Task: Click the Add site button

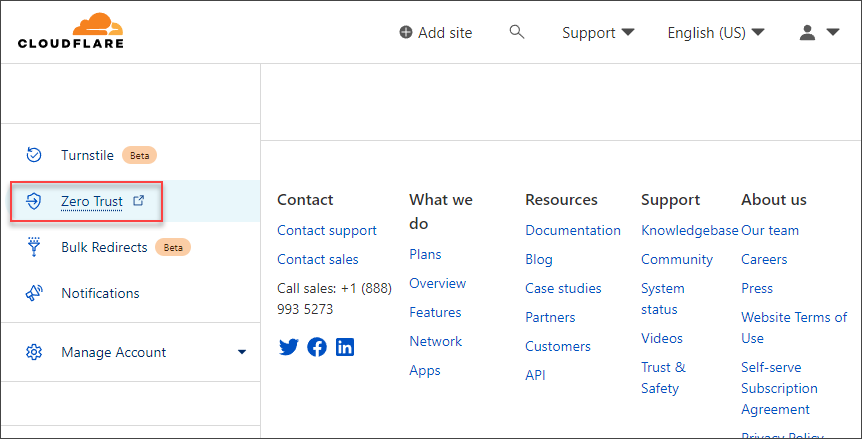Action: [435, 32]
